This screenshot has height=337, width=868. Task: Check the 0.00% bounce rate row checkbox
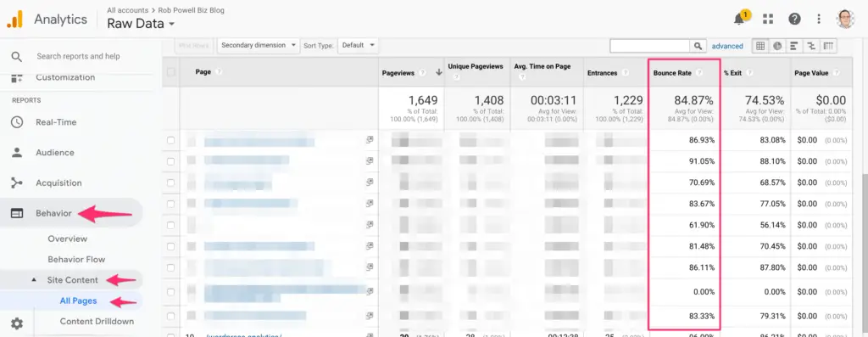pos(171,292)
